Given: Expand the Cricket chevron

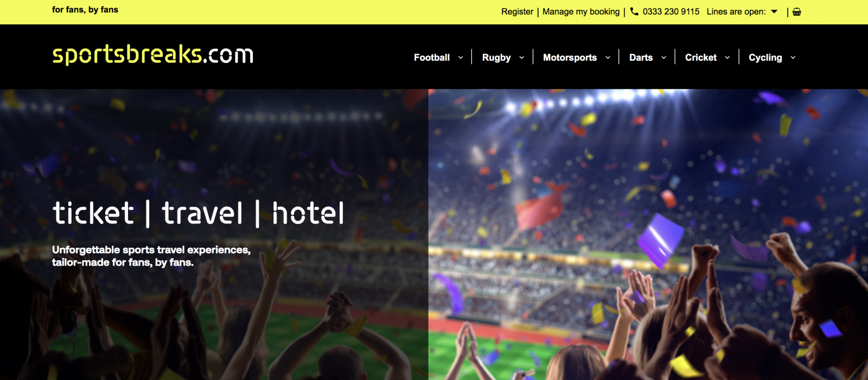Looking at the screenshot, I should (x=727, y=57).
